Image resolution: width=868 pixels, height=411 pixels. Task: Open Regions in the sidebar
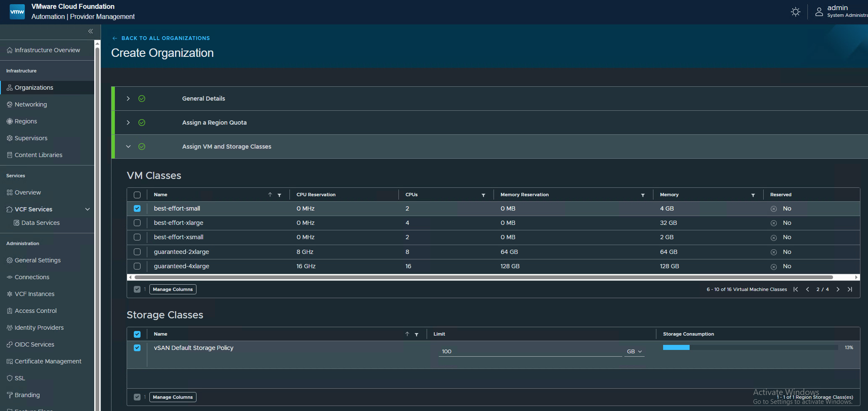pyautogui.click(x=47, y=121)
